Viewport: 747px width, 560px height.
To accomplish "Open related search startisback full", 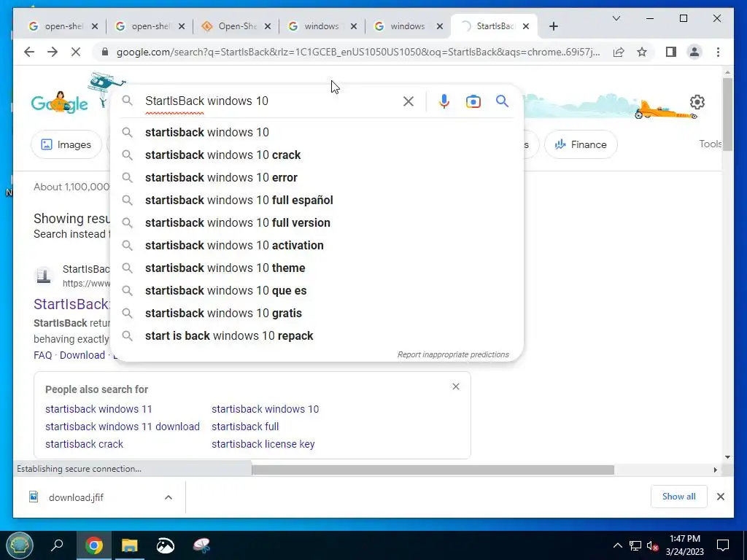I will click(x=245, y=427).
